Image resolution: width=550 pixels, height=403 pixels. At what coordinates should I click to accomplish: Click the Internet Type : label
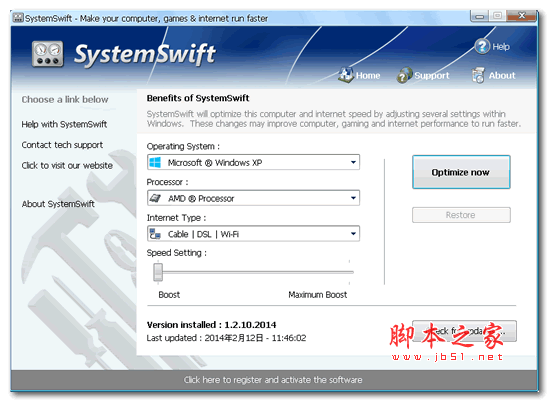[x=176, y=218]
